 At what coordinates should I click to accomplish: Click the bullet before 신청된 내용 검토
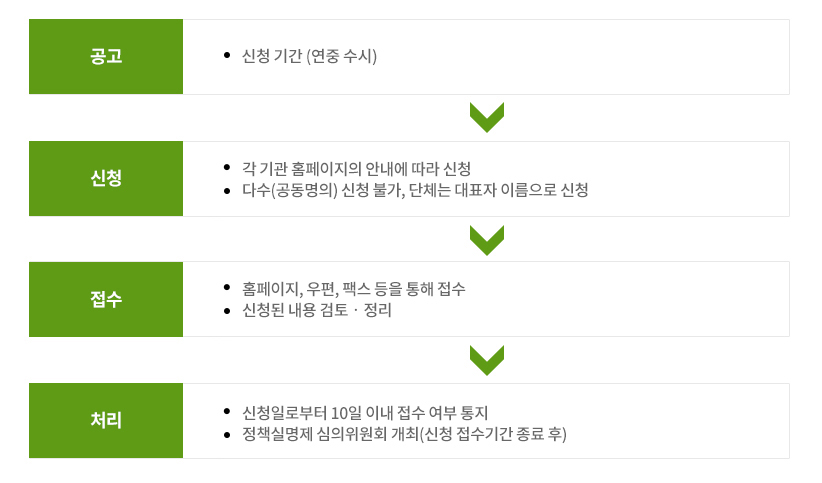point(228,310)
